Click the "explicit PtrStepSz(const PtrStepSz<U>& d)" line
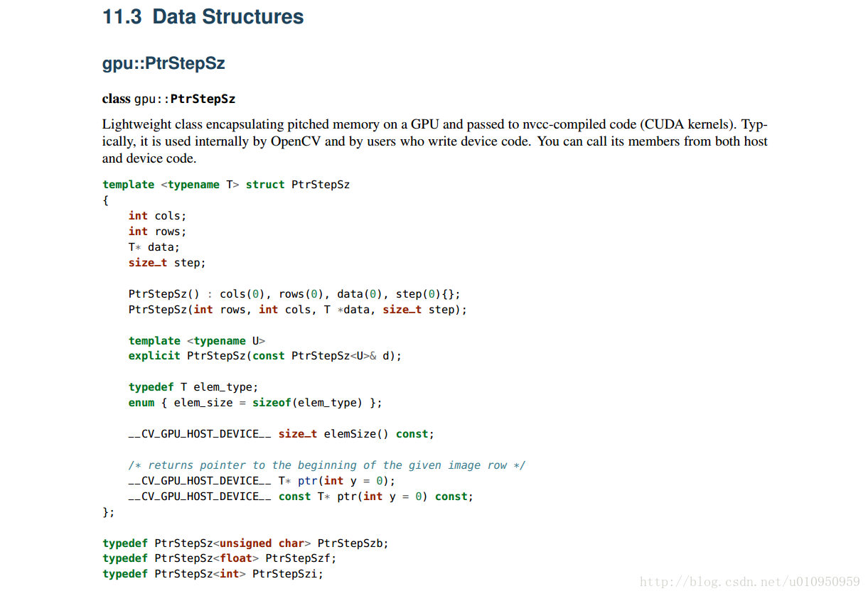Viewport: 868px width, 596px height. [x=265, y=356]
